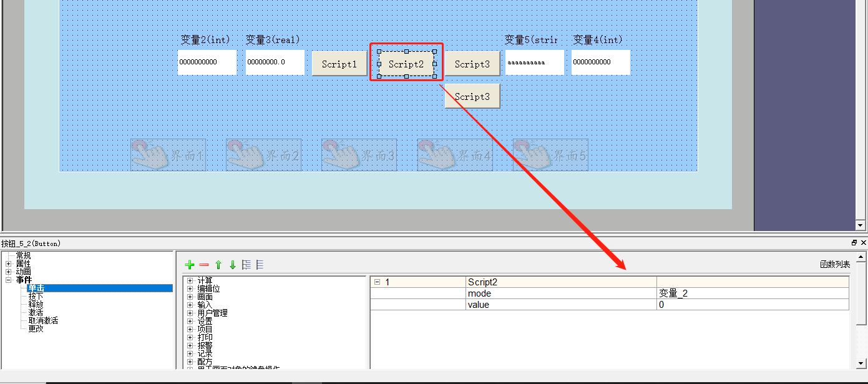Expand the 计算 function category
The height and width of the screenshot is (384, 868).
coord(190,280)
